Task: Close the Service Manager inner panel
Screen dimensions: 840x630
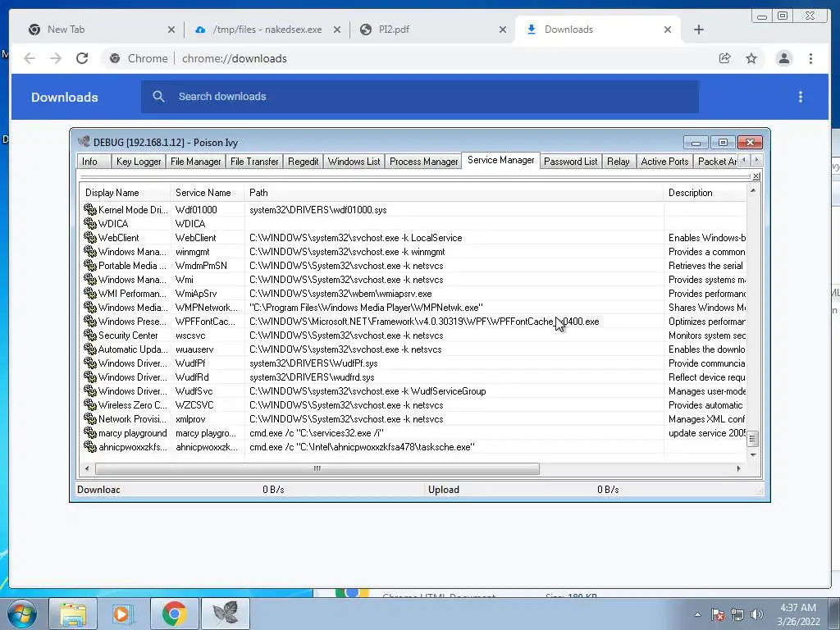Action: tap(756, 176)
